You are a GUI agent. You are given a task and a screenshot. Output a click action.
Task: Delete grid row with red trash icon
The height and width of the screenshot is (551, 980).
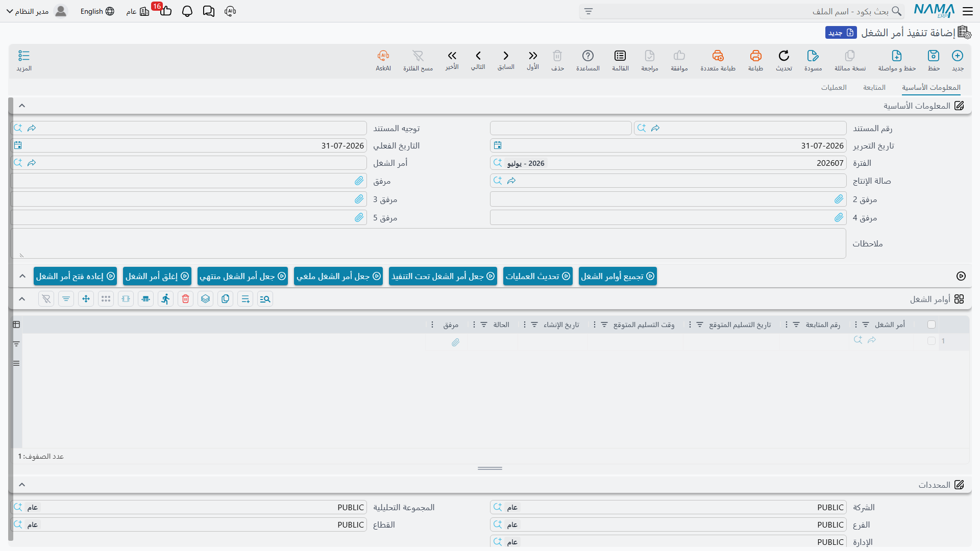tap(186, 299)
